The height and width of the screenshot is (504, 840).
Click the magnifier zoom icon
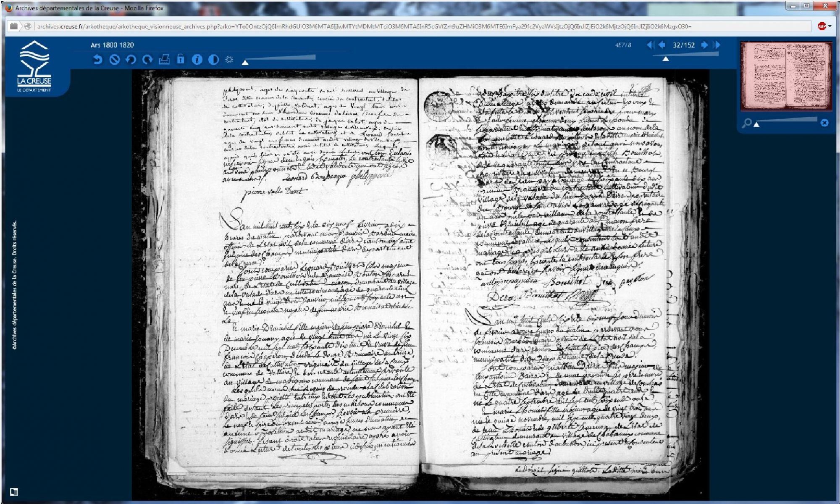[746, 123]
